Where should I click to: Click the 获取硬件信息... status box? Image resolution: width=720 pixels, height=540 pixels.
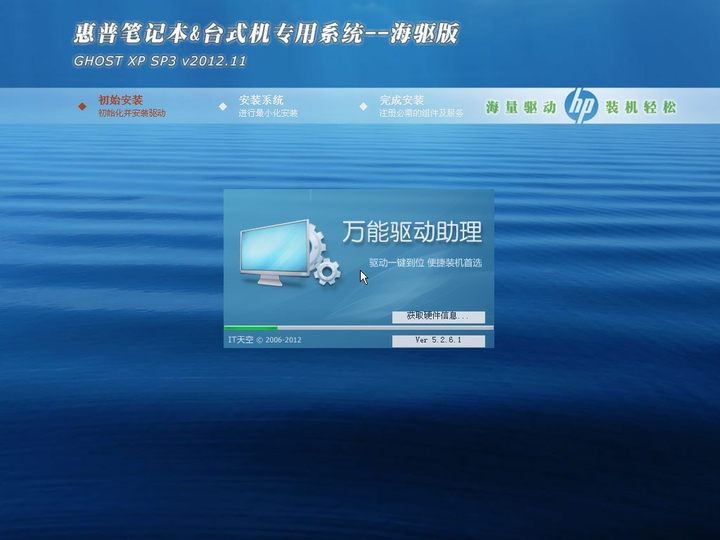pyautogui.click(x=439, y=317)
